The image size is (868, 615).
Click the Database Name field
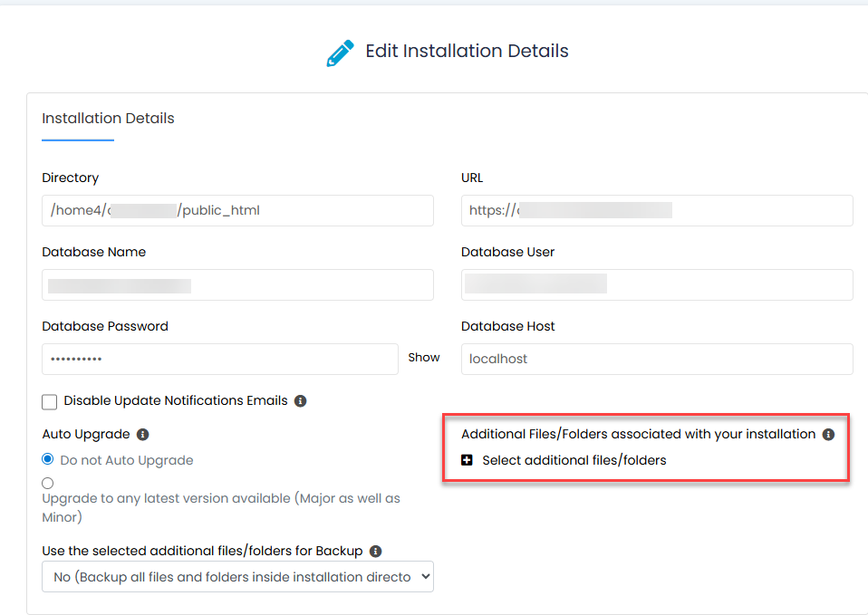(237, 284)
